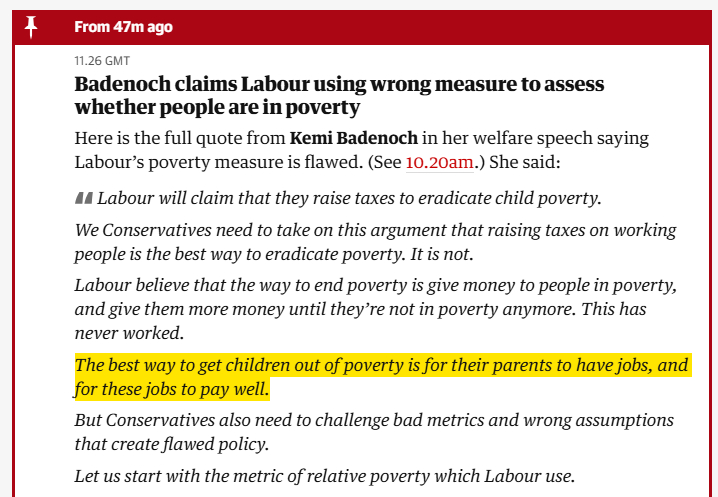The image size is (718, 497).
Task: Click the 11.26 GMT timestamp
Action: [102, 60]
